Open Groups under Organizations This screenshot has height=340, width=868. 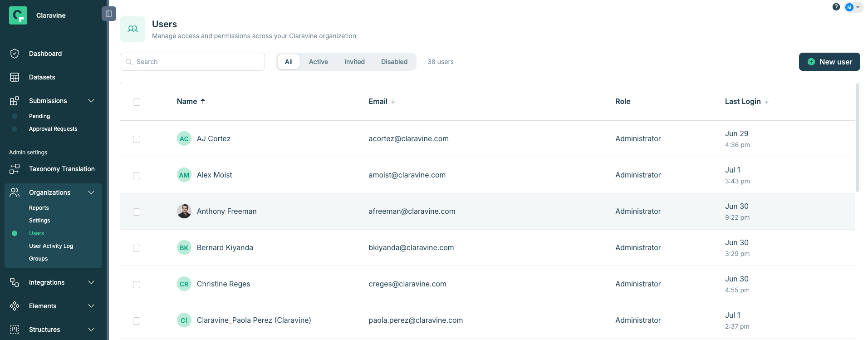pyautogui.click(x=38, y=259)
